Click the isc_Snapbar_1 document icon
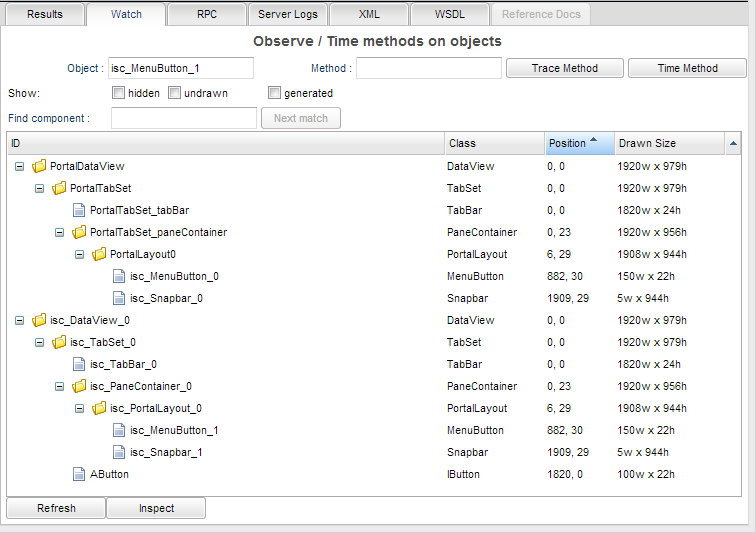756x533 pixels. [119, 452]
